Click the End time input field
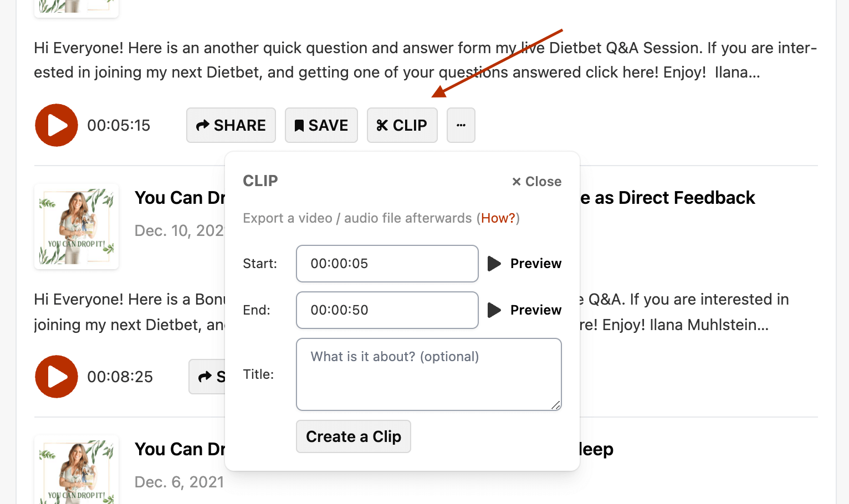This screenshot has width=849, height=504. coord(387,310)
